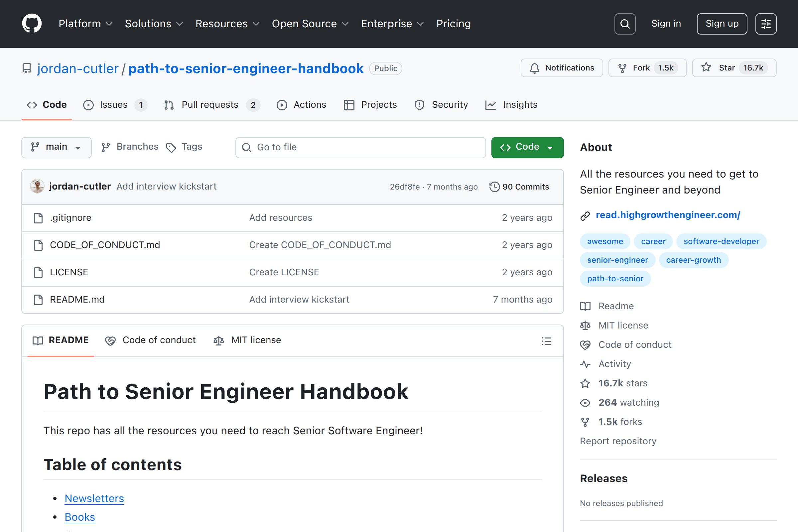Click the awesome topic tag

point(605,241)
